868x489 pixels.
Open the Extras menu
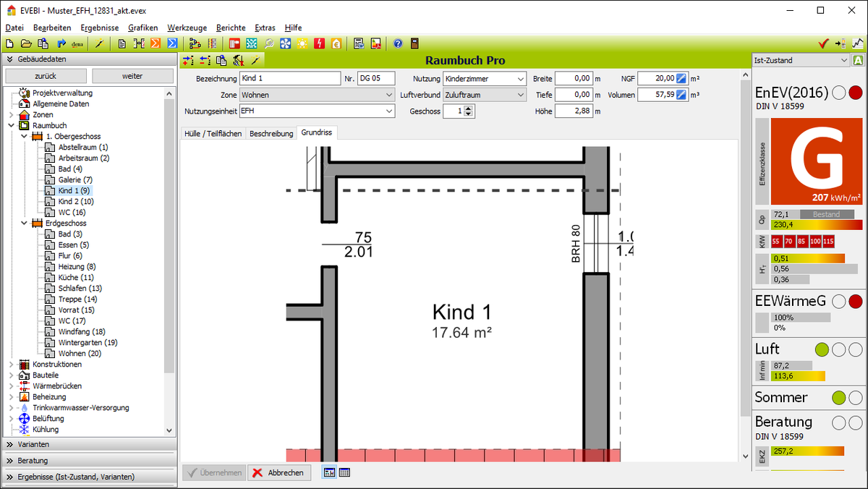point(265,27)
